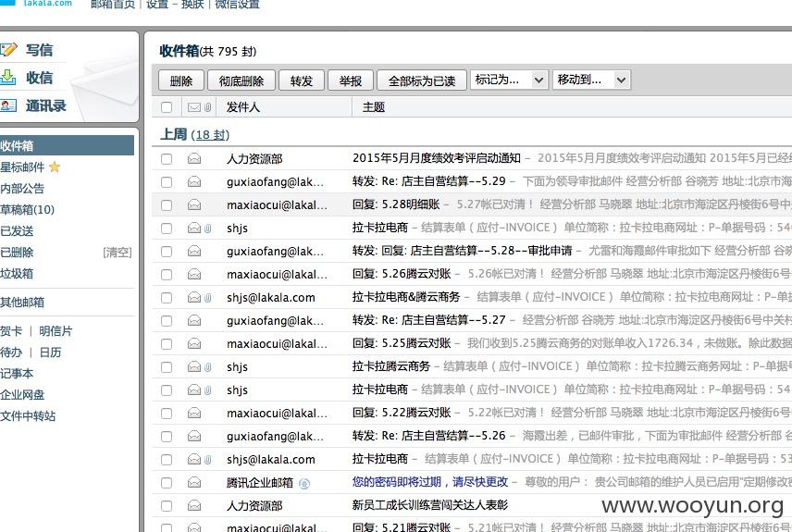The image size is (792, 532).
Task: Click the envelope icon on the 2015年5月月度绩效考评启动通知 row
Action: (x=194, y=158)
